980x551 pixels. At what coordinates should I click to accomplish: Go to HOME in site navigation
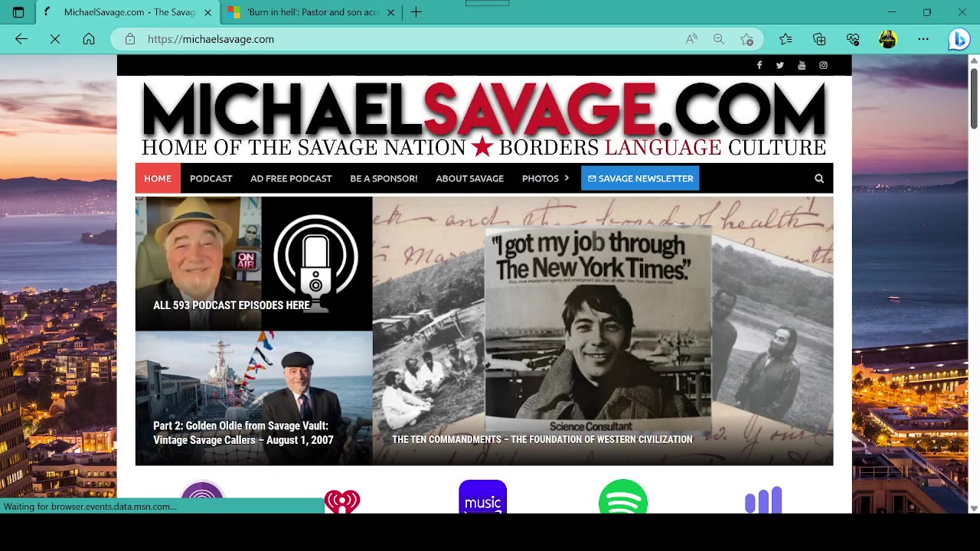click(158, 178)
